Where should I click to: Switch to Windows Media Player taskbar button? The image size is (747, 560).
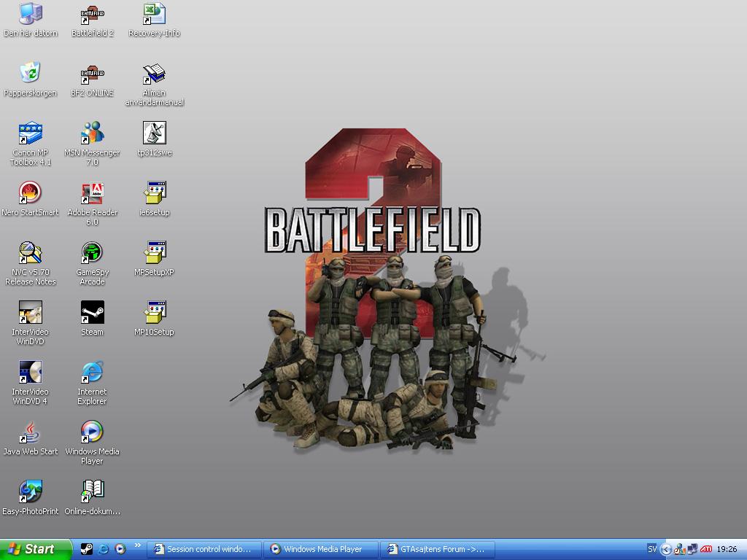pyautogui.click(x=321, y=550)
